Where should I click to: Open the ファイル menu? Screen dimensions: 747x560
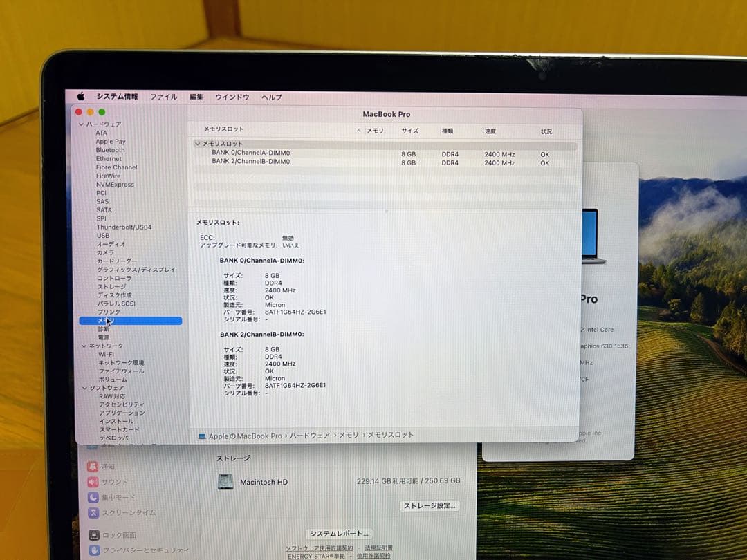[x=164, y=97]
